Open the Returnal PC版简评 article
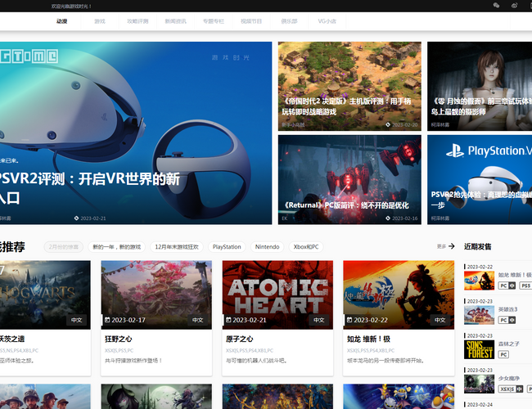This screenshot has width=532, height=409. click(x=345, y=205)
